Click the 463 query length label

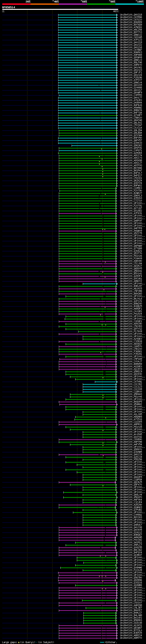pos(115,11)
